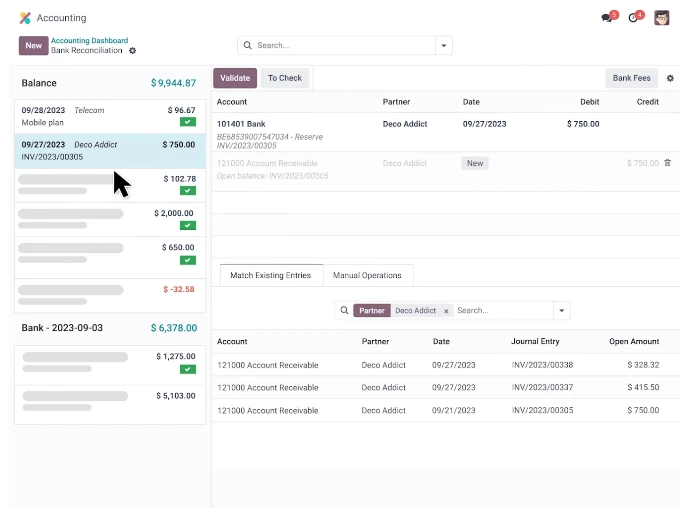This screenshot has width=690, height=515.
Task: Click the user avatar in top bar
Action: tap(662, 18)
